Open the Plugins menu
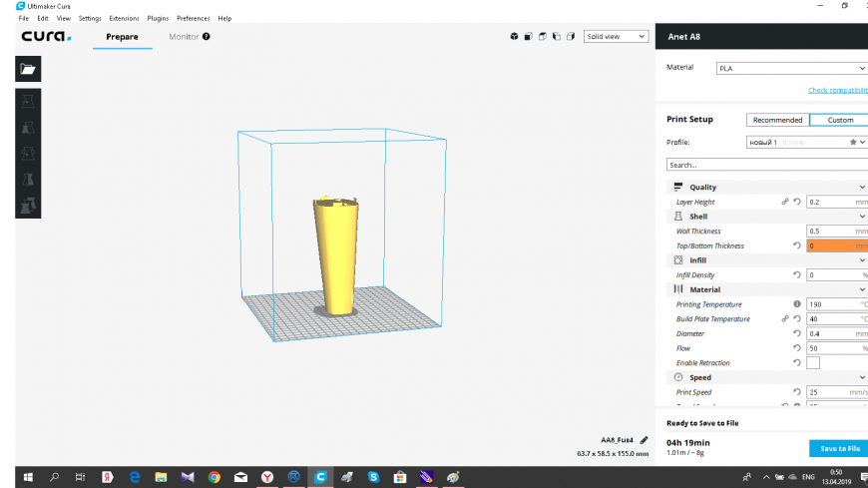868x488 pixels. point(158,18)
